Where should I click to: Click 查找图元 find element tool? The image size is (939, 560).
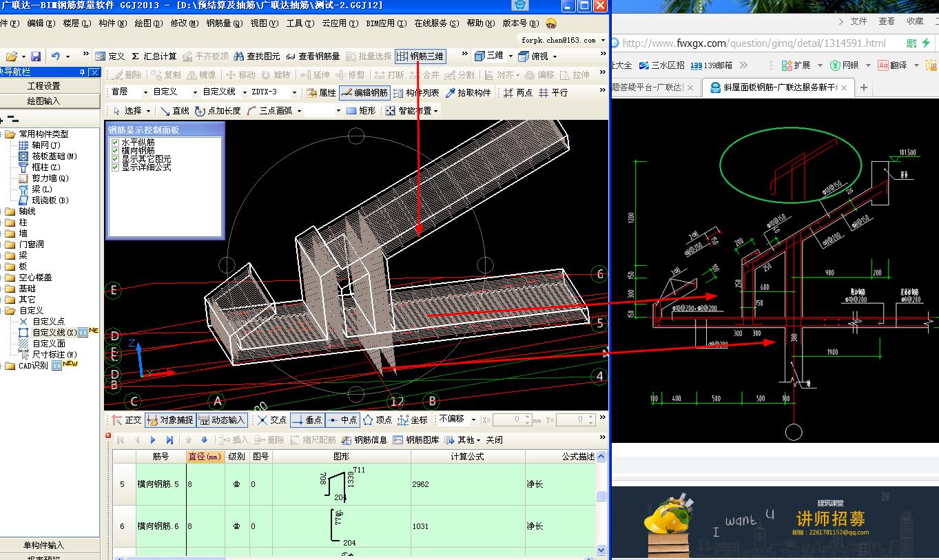tap(257, 56)
